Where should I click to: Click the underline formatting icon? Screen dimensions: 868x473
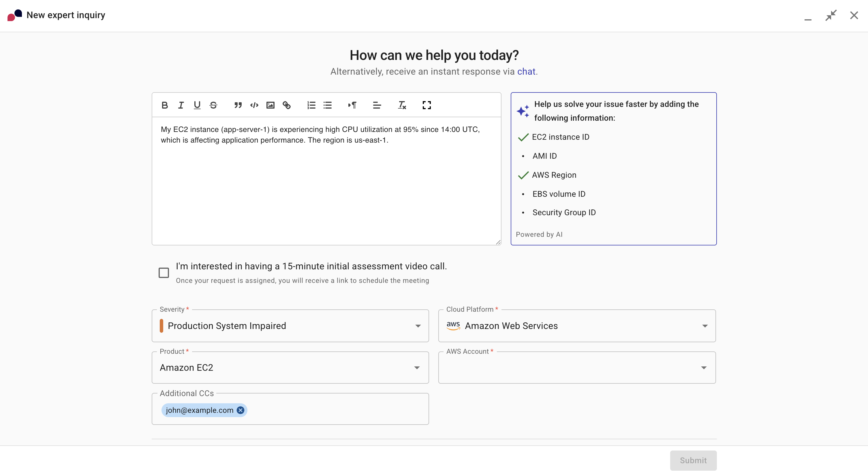click(x=197, y=105)
